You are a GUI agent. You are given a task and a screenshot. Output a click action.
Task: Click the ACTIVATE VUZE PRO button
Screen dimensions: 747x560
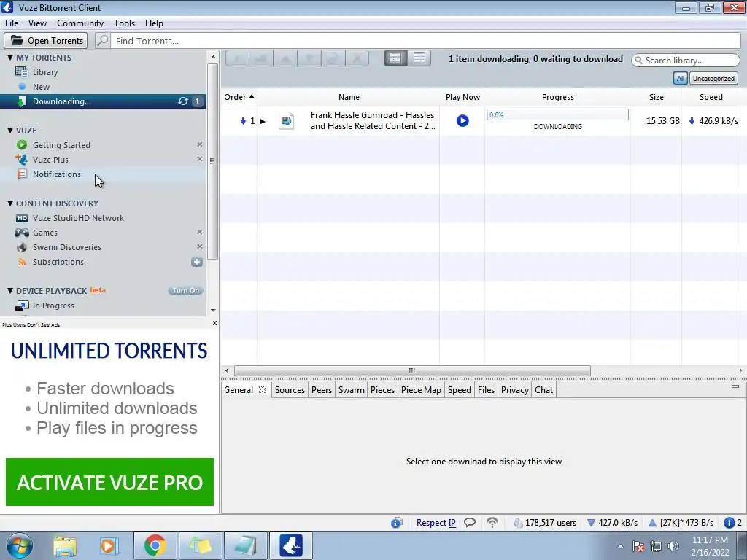coord(109,482)
